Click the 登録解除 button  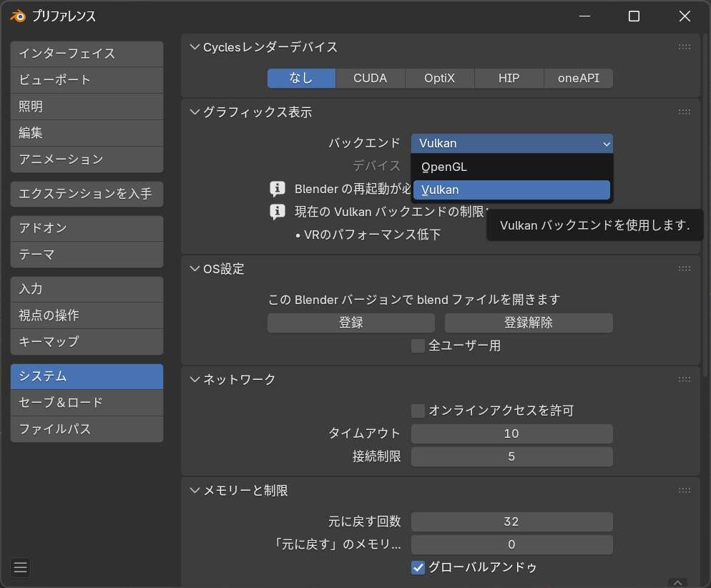pos(529,323)
